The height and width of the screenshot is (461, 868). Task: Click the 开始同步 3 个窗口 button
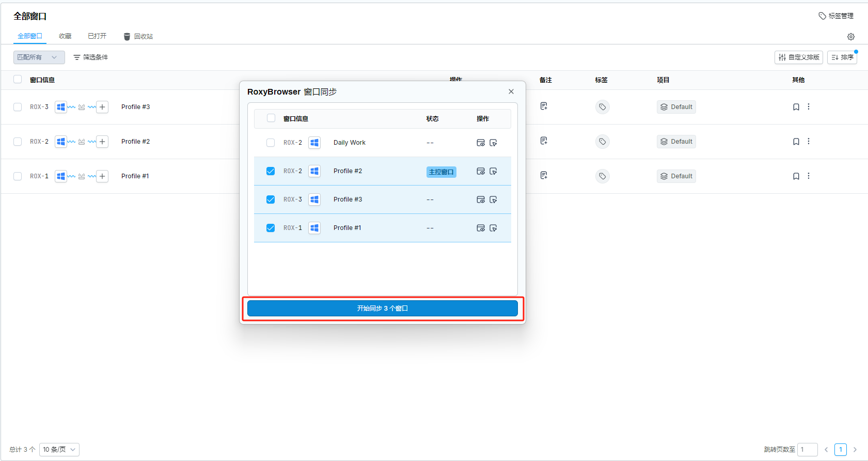pos(383,309)
